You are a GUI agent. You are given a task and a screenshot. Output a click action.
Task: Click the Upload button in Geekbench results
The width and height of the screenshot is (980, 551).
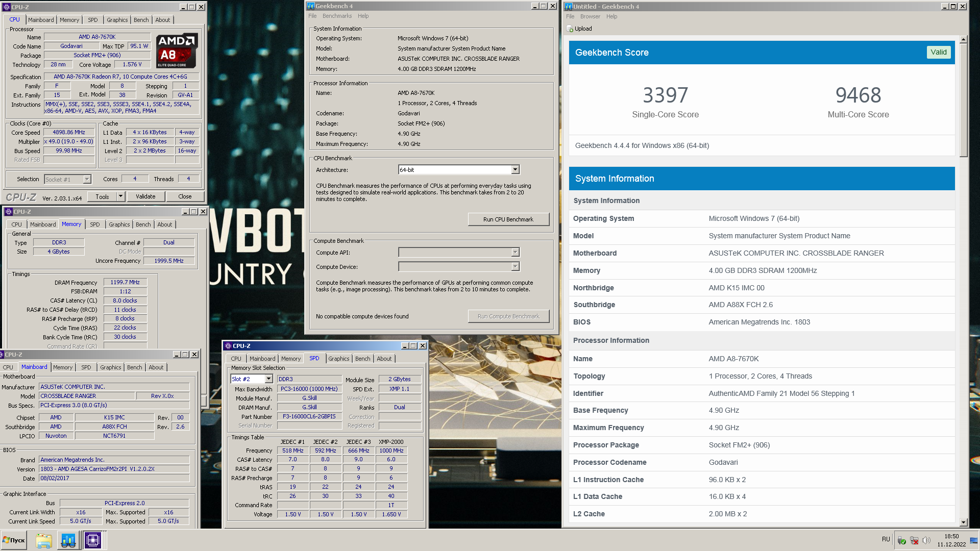pyautogui.click(x=579, y=29)
